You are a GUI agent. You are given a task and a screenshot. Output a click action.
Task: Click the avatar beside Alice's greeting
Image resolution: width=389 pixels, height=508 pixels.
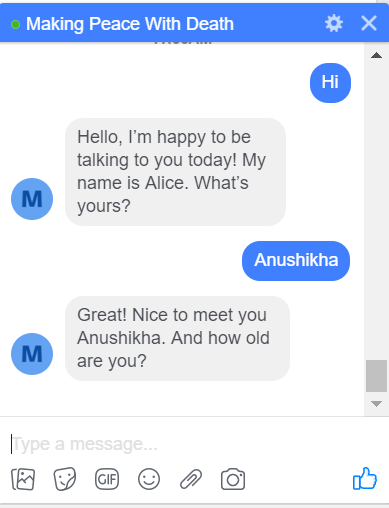[32, 199]
